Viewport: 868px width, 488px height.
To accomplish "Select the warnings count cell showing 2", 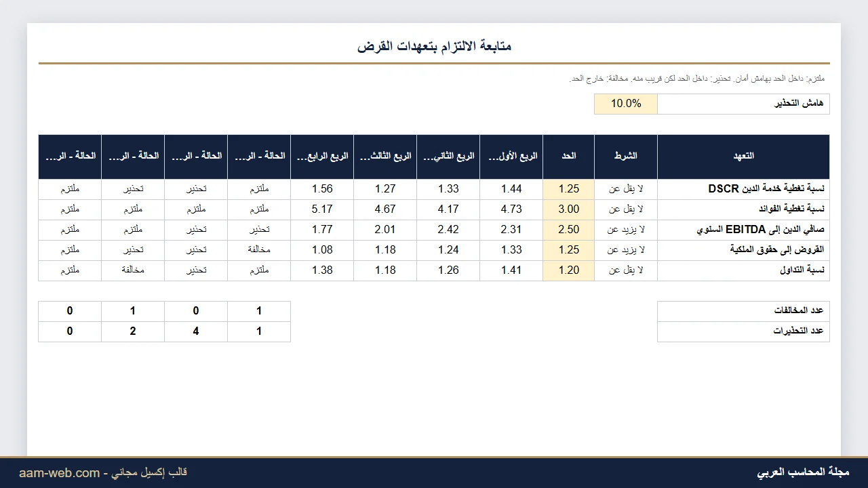I will pyautogui.click(x=133, y=331).
